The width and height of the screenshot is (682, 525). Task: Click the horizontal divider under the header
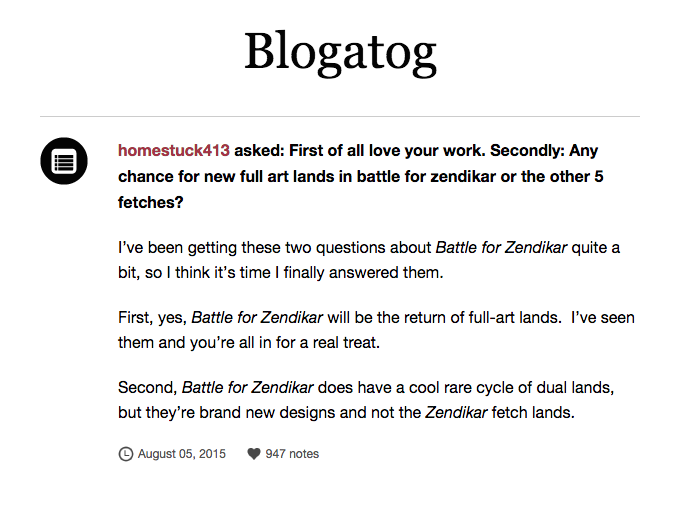[x=340, y=117]
